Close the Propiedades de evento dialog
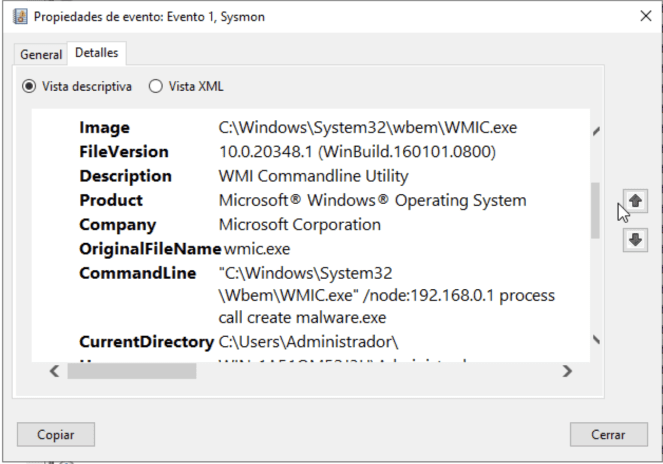This screenshot has height=464, width=663. [x=641, y=17]
